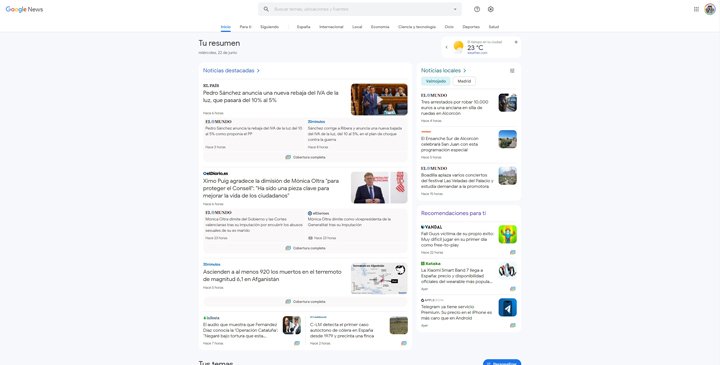
Task: Click the magnifying glass search icon
Action: pyautogui.click(x=266, y=9)
